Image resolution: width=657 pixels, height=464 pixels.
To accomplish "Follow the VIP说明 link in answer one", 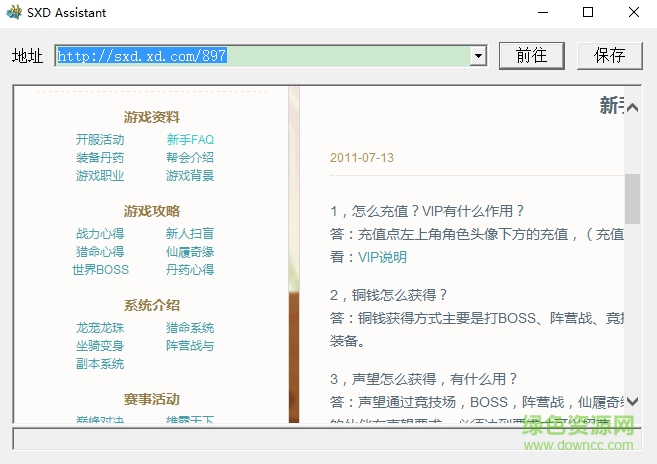I will coord(382,257).
